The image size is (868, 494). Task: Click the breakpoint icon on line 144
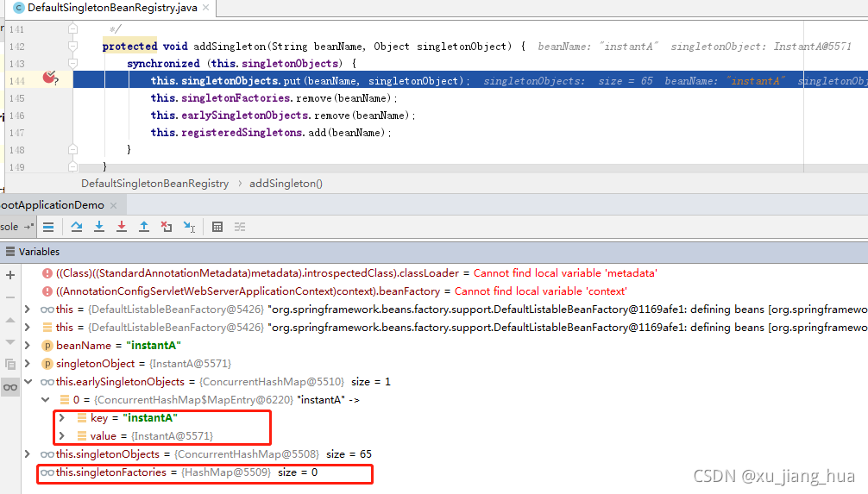[50, 78]
